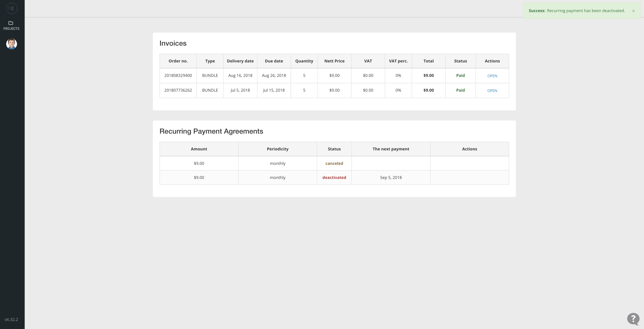The height and width of the screenshot is (329, 644).
Task: Click $9.00 amount in deactivated agreement row
Action: [x=199, y=177]
